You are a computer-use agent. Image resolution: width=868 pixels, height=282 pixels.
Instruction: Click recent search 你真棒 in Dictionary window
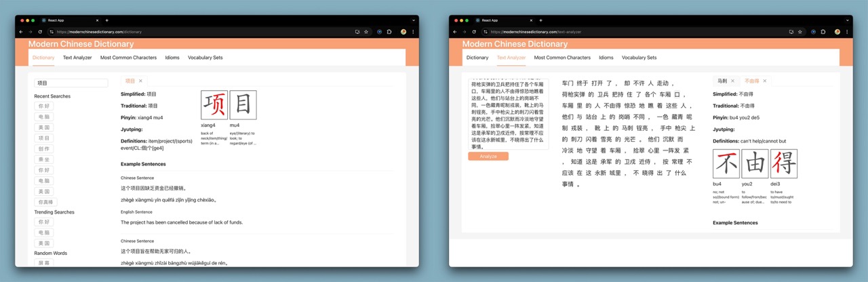tap(46, 202)
